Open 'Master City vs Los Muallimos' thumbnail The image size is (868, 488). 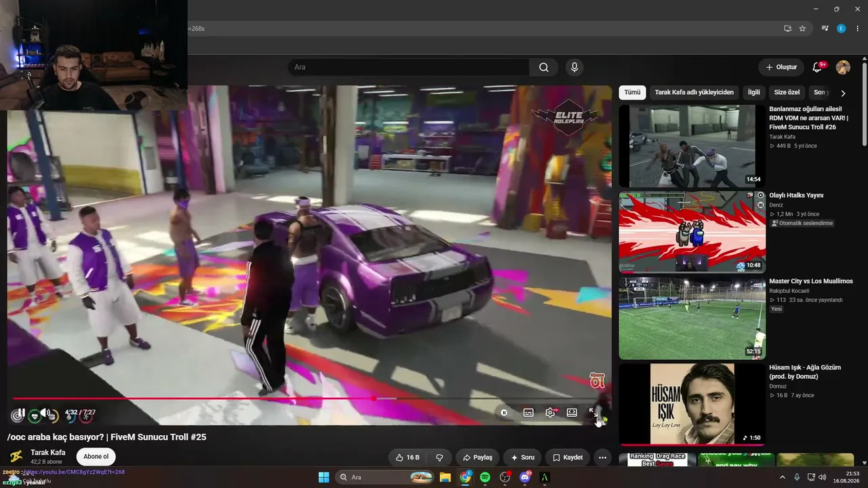click(692, 318)
